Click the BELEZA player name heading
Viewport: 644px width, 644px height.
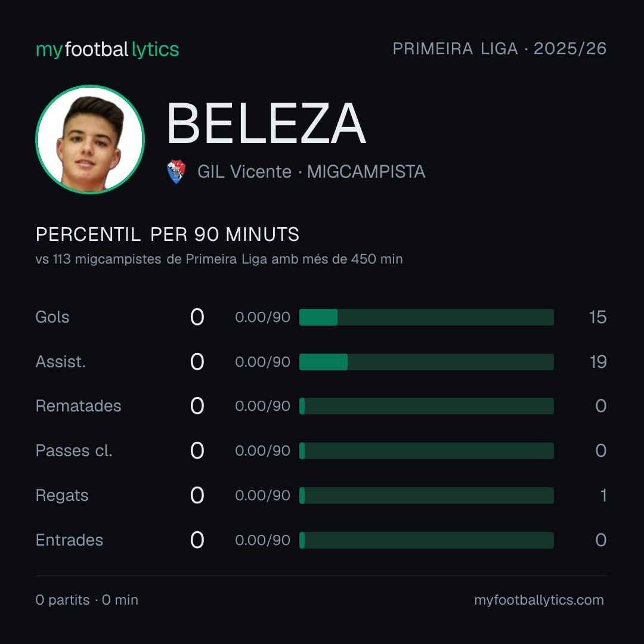[x=266, y=123]
